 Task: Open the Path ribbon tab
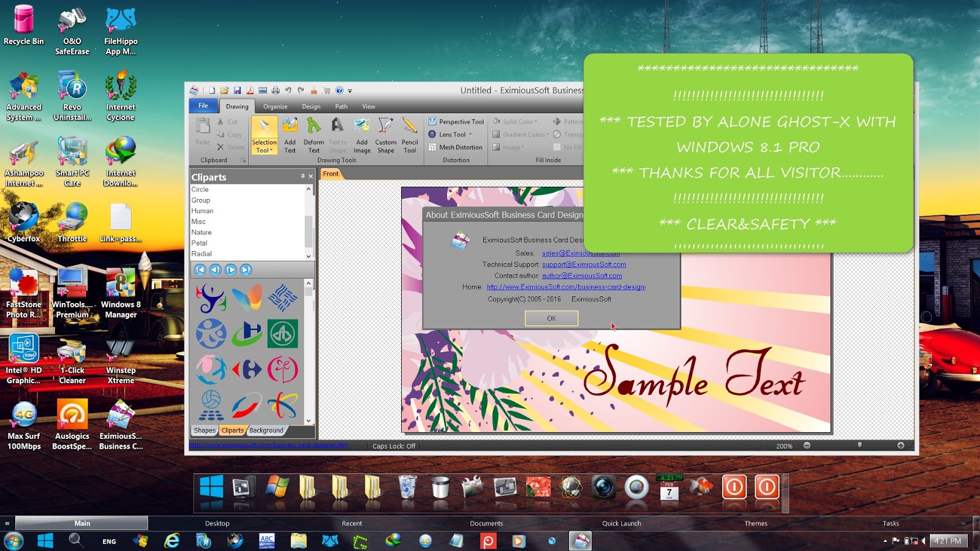pyautogui.click(x=341, y=107)
